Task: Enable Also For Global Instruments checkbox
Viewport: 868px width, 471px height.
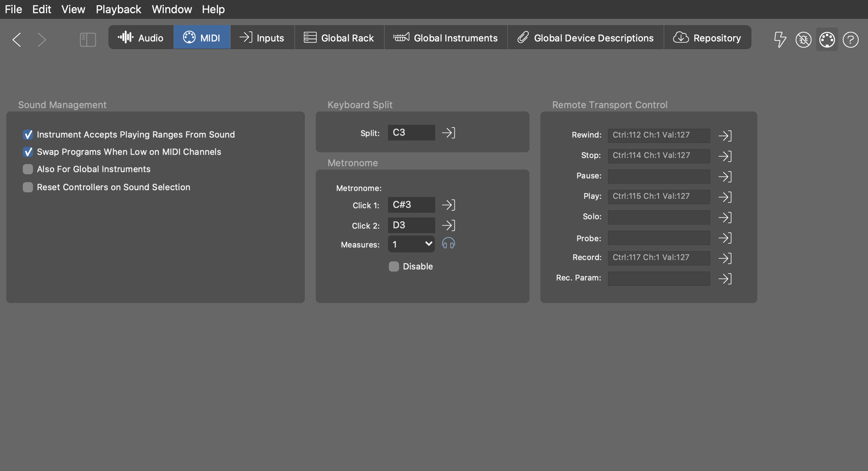Action: coord(28,169)
